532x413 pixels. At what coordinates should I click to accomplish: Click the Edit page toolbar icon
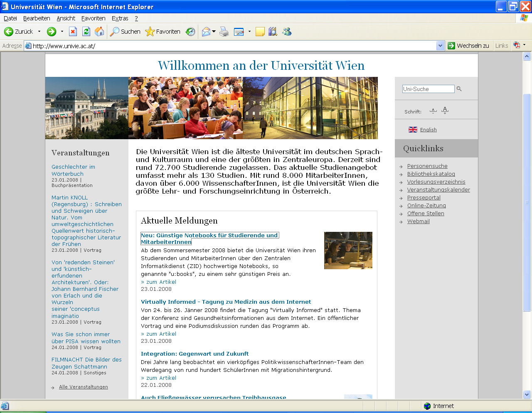pyautogui.click(x=239, y=32)
